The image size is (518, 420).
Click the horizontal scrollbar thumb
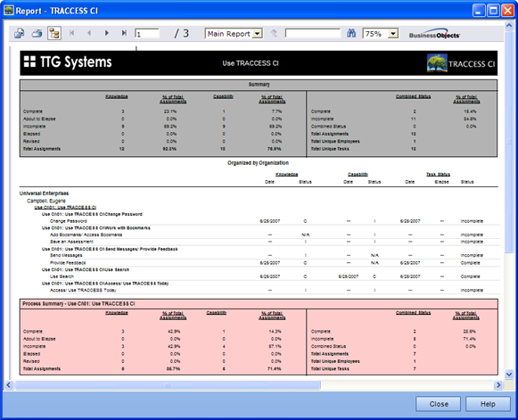pyautogui.click(x=168, y=384)
